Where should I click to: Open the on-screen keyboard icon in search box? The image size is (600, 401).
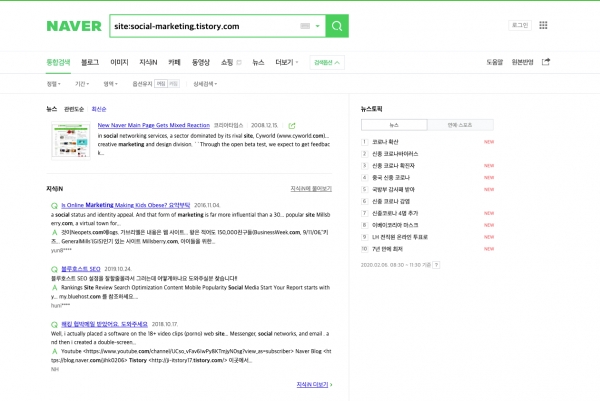[x=305, y=26]
